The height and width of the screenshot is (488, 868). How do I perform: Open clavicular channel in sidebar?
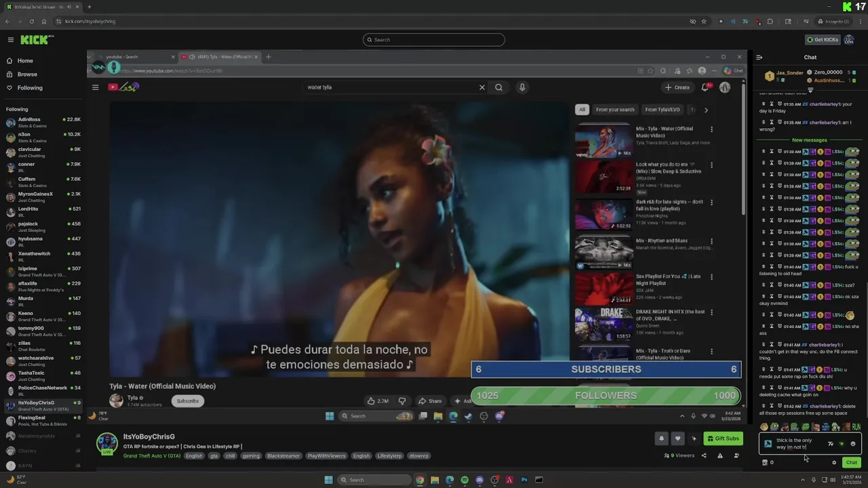pyautogui.click(x=43, y=152)
